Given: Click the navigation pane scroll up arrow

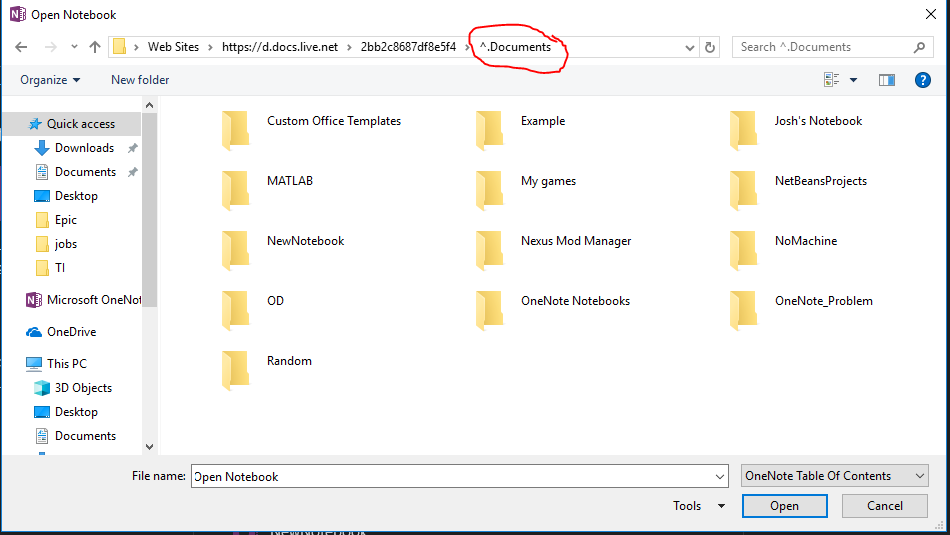Looking at the screenshot, I should [x=150, y=105].
